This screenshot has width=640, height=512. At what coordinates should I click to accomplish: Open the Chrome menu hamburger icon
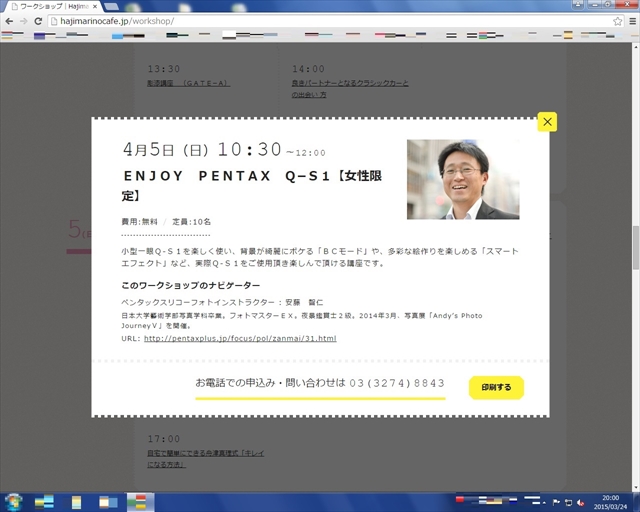[632, 21]
